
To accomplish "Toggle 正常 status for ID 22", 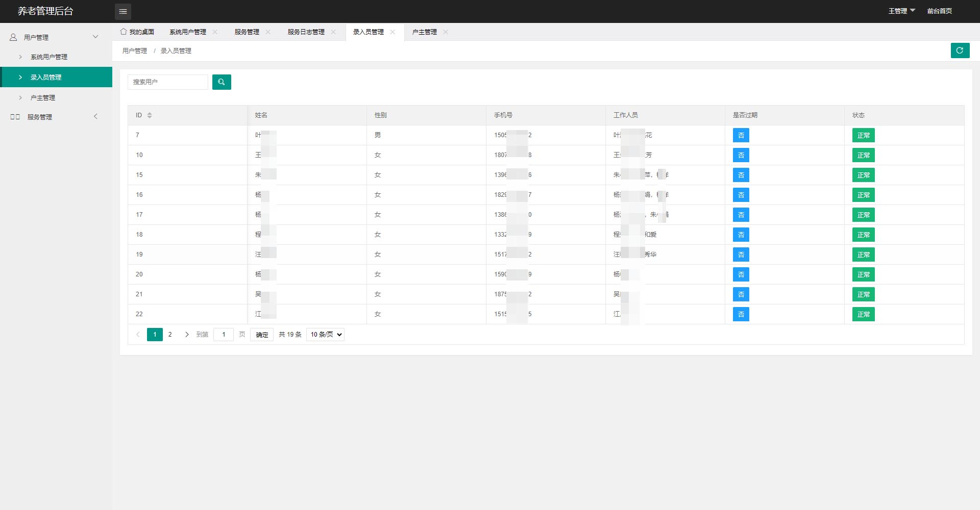I will pyautogui.click(x=863, y=314).
